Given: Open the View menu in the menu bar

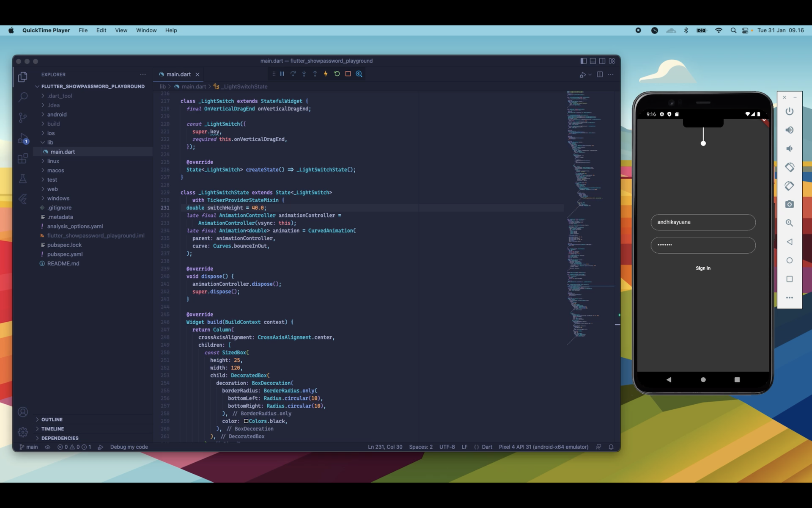Looking at the screenshot, I should [x=121, y=30].
